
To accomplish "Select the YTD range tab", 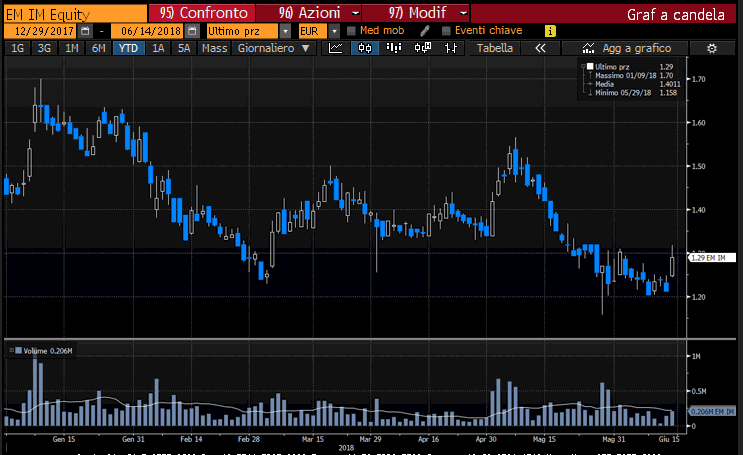I will tap(128, 48).
